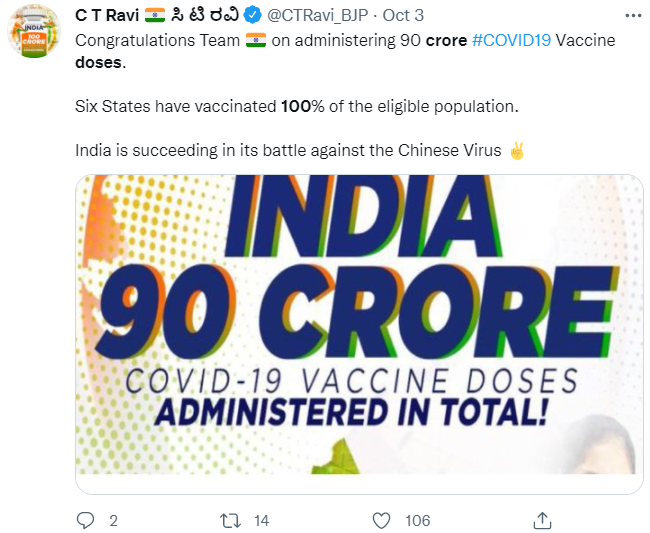Viewport: 650px width, 533px height.
Task: Open the tweet's three-dot more menu
Action: click(632, 17)
